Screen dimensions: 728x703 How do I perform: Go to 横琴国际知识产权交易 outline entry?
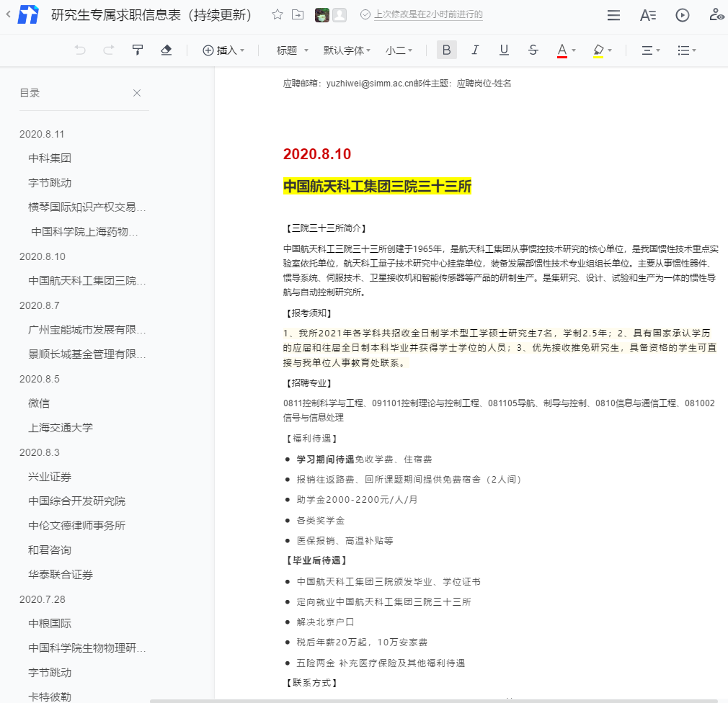pyautogui.click(x=86, y=207)
